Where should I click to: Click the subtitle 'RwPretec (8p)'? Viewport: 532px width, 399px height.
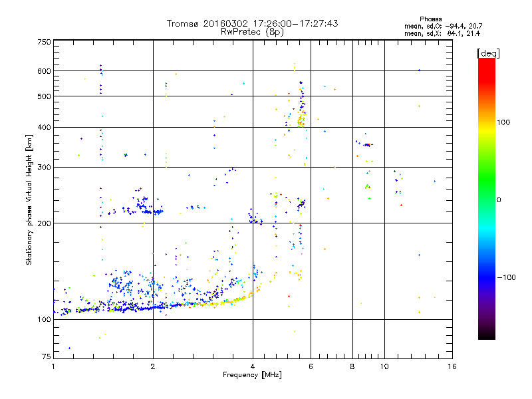[252, 32]
